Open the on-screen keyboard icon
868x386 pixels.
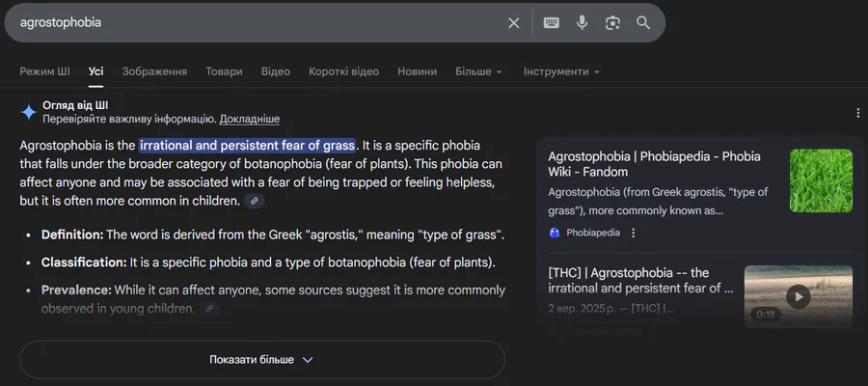click(552, 23)
